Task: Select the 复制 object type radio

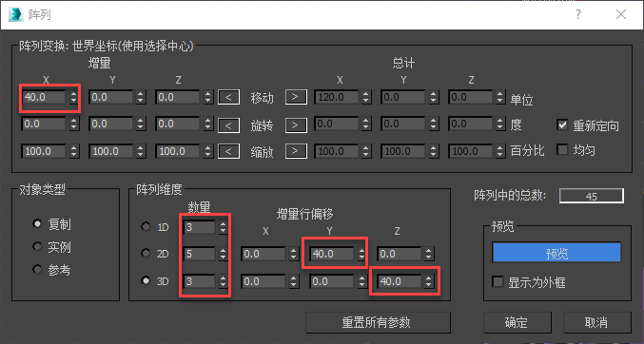Action: pyautogui.click(x=37, y=223)
